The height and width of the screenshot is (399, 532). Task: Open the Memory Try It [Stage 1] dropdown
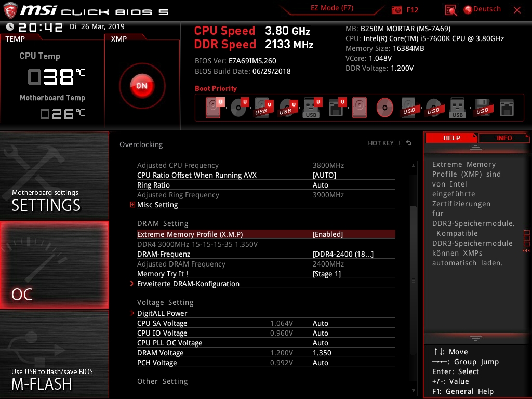327,274
